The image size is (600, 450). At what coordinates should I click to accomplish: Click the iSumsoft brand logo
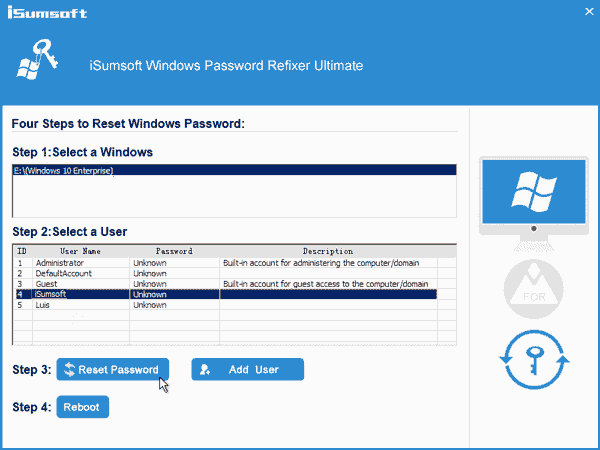(x=47, y=12)
